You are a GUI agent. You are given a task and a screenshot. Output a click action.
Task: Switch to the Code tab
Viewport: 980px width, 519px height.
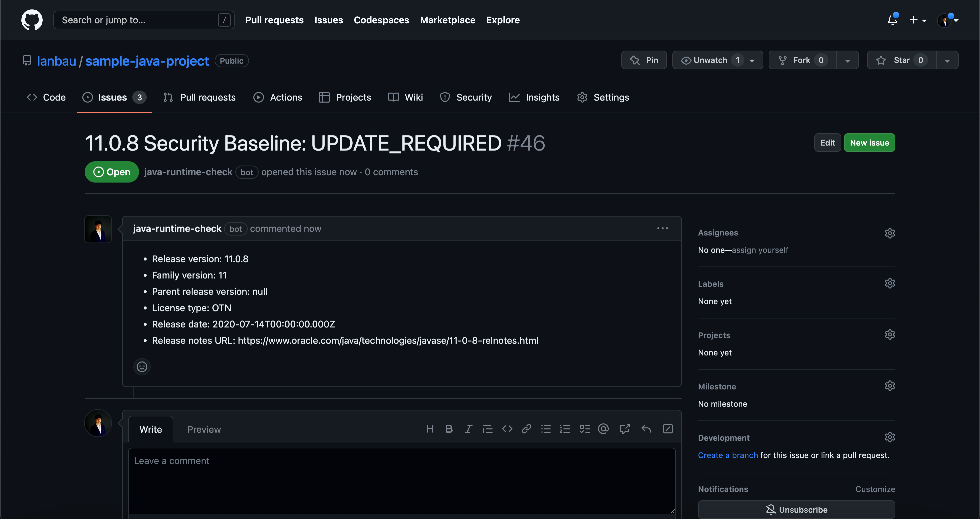point(46,97)
